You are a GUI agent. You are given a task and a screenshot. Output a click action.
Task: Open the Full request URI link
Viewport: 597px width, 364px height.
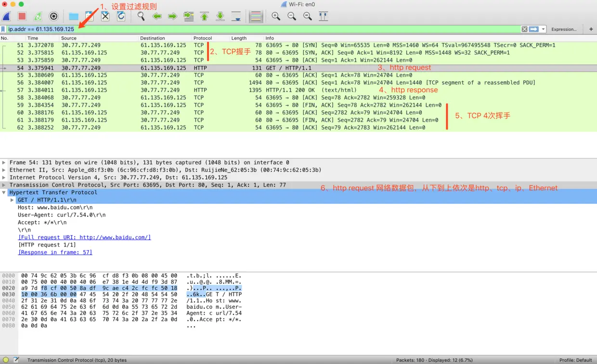[x=84, y=238]
